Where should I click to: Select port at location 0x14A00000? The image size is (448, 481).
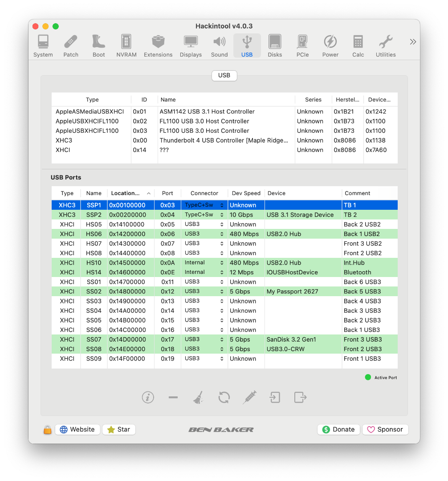click(224, 310)
